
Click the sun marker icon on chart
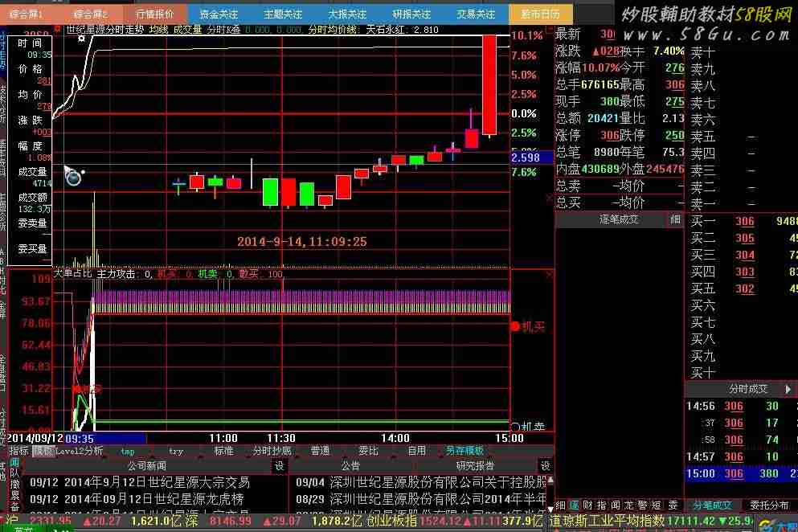click(x=81, y=39)
